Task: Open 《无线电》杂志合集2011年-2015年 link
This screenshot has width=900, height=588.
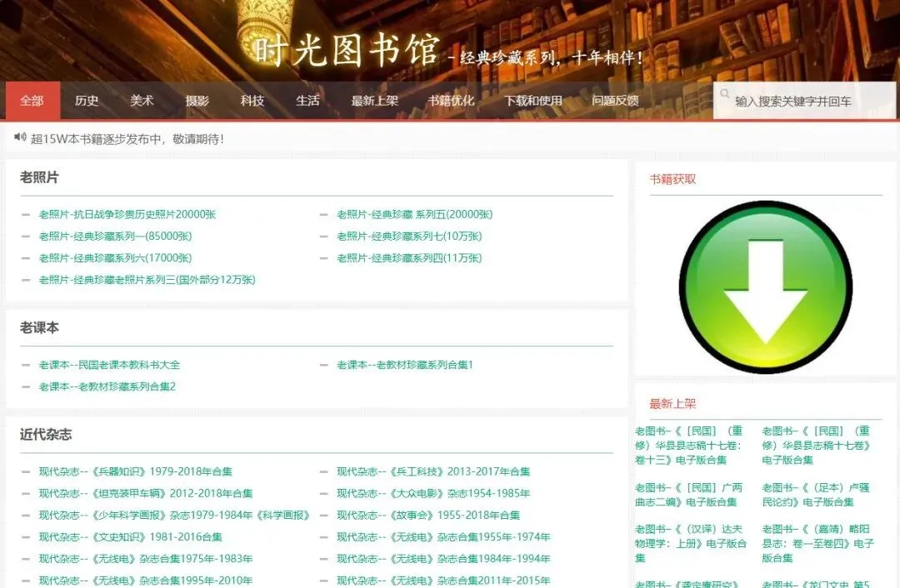Action: coord(443,580)
